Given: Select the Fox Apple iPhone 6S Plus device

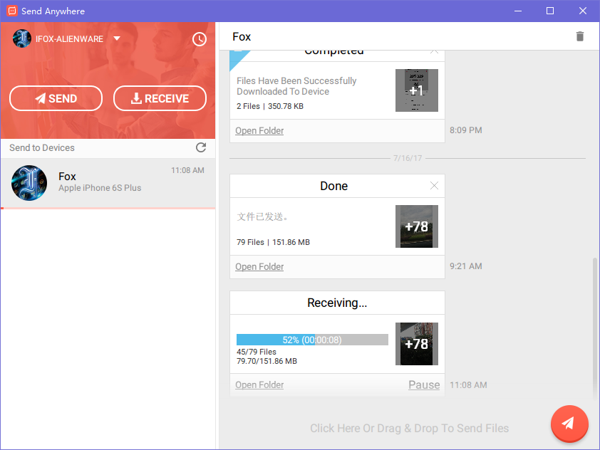Looking at the screenshot, I should pos(108,183).
